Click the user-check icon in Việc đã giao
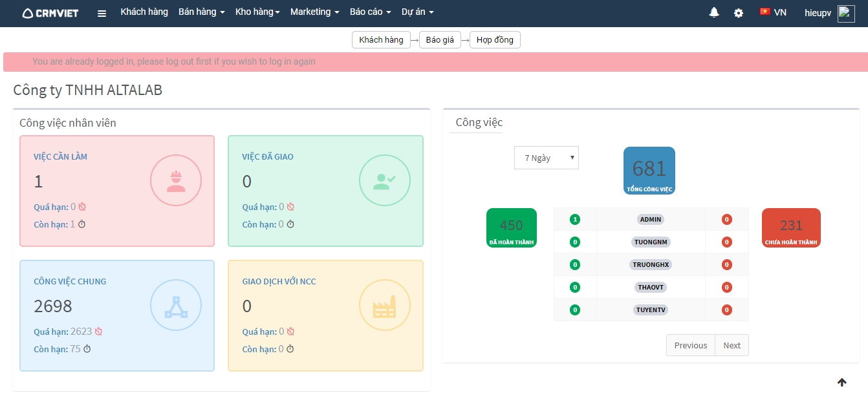The width and height of the screenshot is (868, 402). (385, 180)
